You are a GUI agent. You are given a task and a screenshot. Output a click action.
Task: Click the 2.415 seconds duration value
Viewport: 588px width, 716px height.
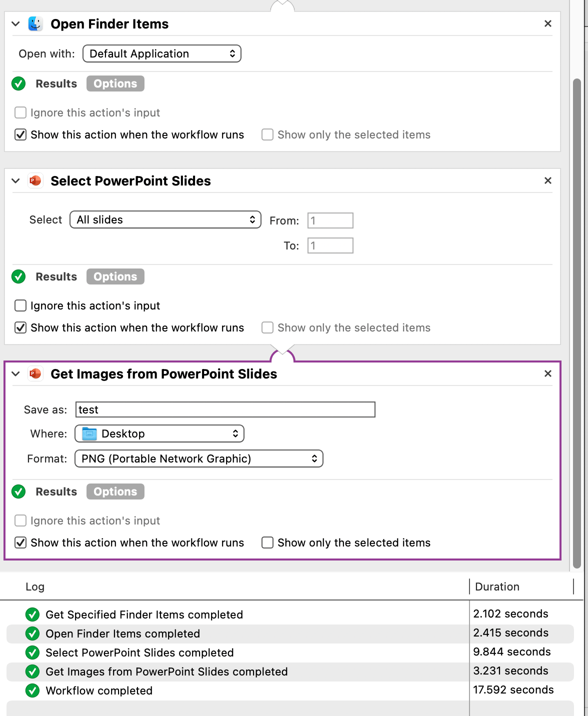(x=511, y=632)
